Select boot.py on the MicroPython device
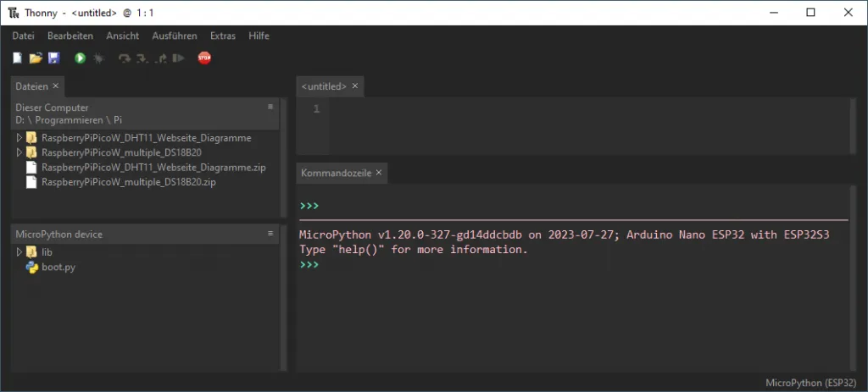The height and width of the screenshot is (392, 868). pyautogui.click(x=59, y=268)
